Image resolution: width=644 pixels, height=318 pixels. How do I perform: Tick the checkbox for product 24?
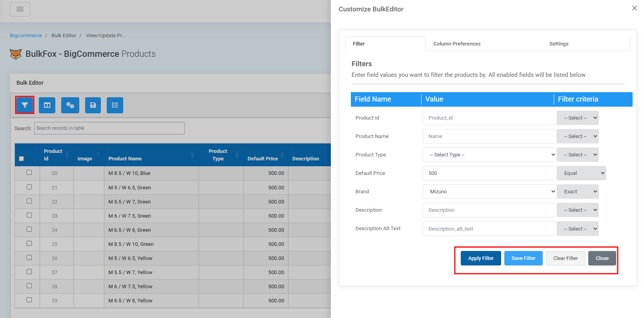pos(29,229)
